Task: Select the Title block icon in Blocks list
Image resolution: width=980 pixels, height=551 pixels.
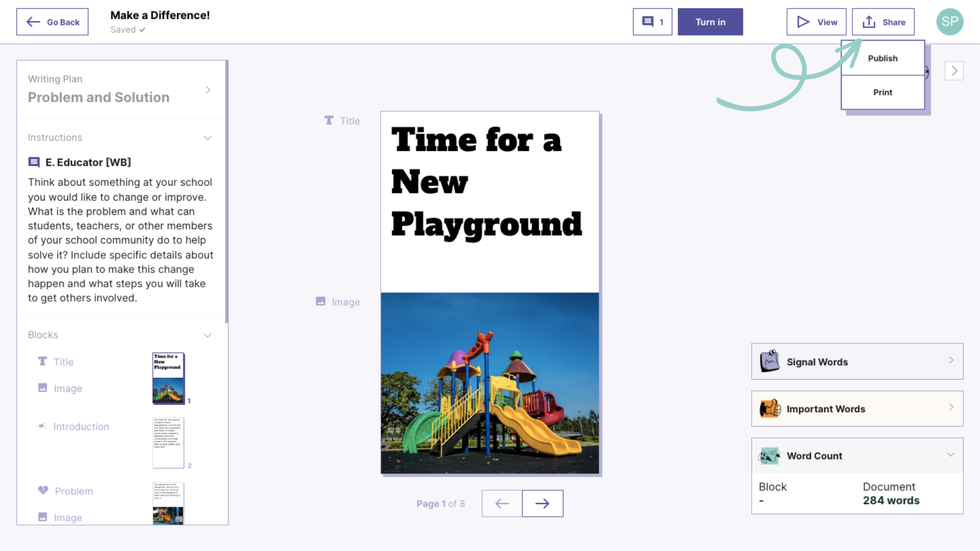Action: pos(42,361)
